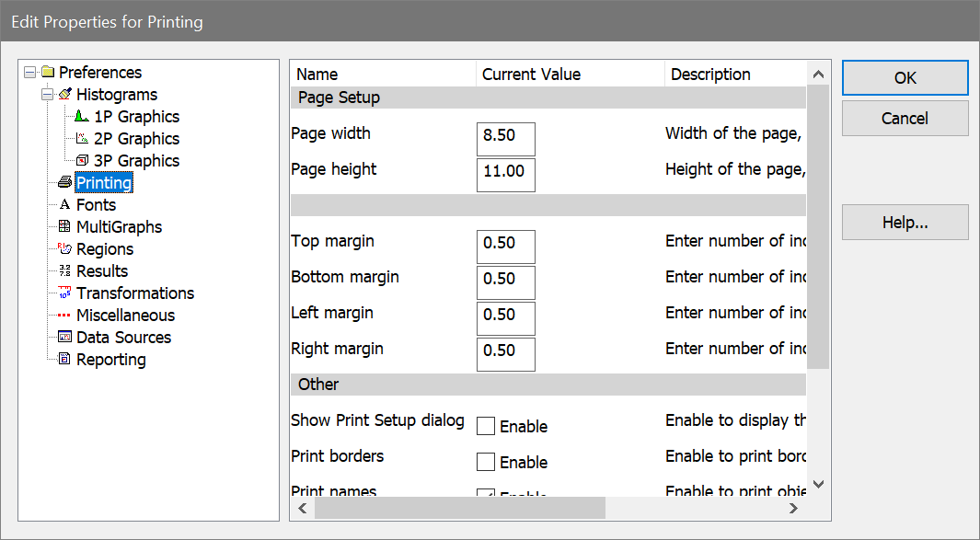Image resolution: width=980 pixels, height=540 pixels.
Task: Collapse the Preferences root node
Action: [29, 73]
